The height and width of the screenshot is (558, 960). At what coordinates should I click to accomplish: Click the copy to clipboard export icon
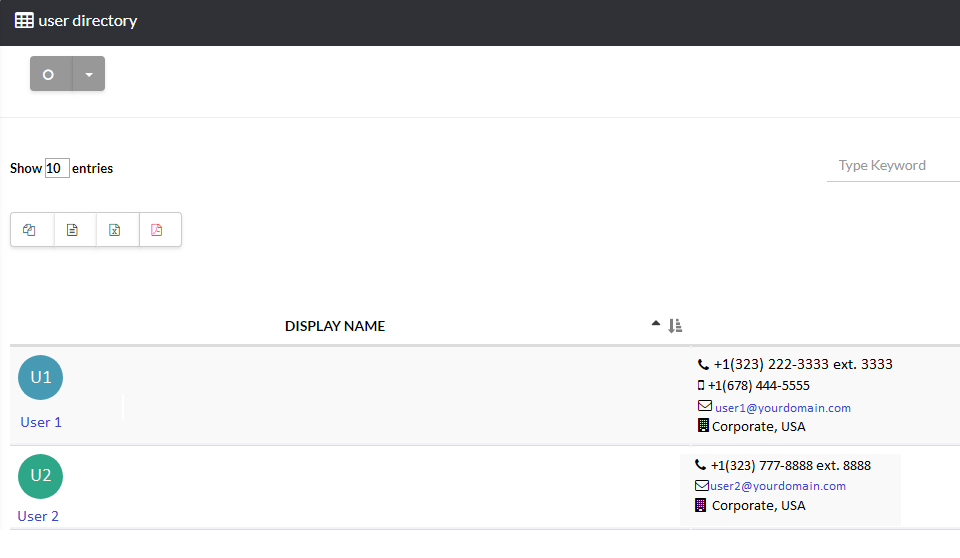click(30, 230)
